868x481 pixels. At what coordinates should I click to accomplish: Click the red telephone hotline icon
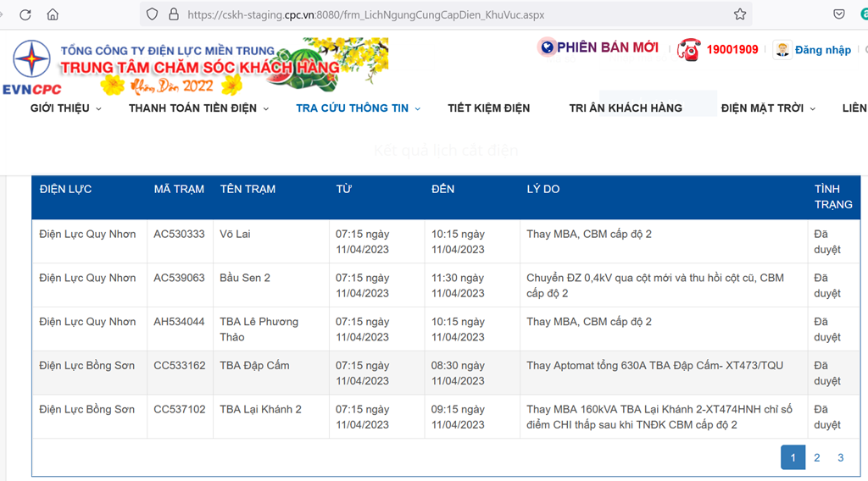point(689,50)
